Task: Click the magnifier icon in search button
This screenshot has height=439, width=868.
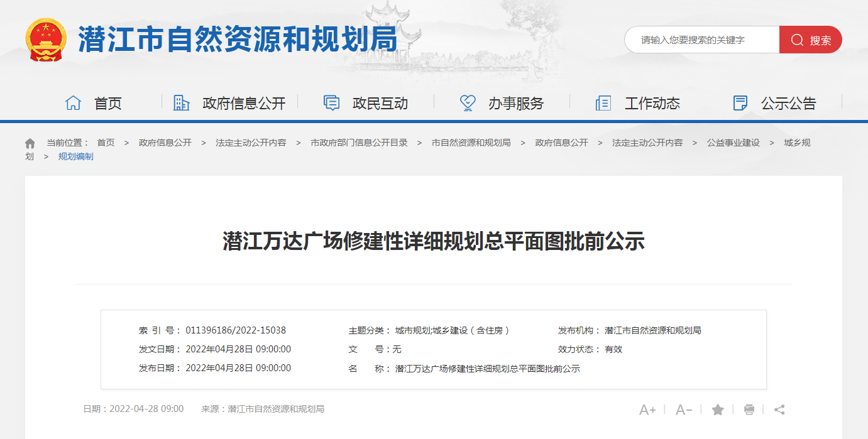Action: 797,40
